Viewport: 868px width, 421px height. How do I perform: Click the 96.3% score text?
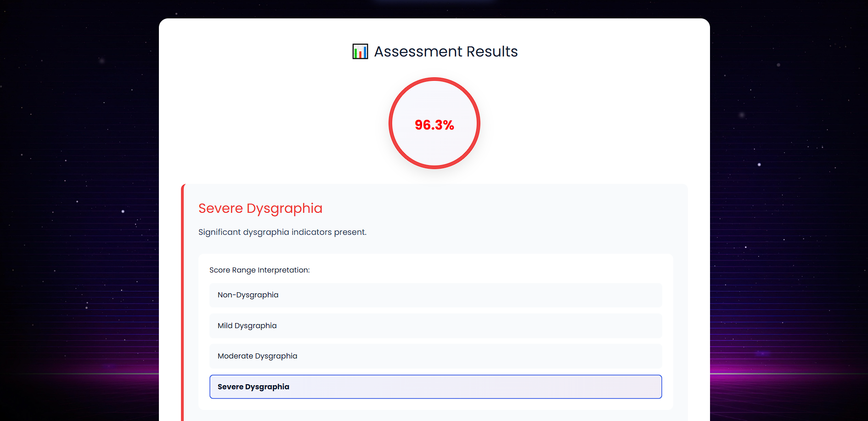pyautogui.click(x=434, y=125)
